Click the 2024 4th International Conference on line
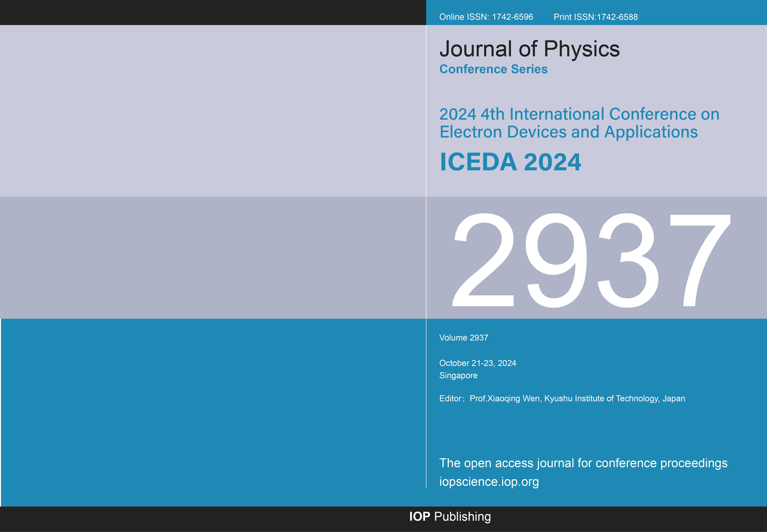 [579, 114]
